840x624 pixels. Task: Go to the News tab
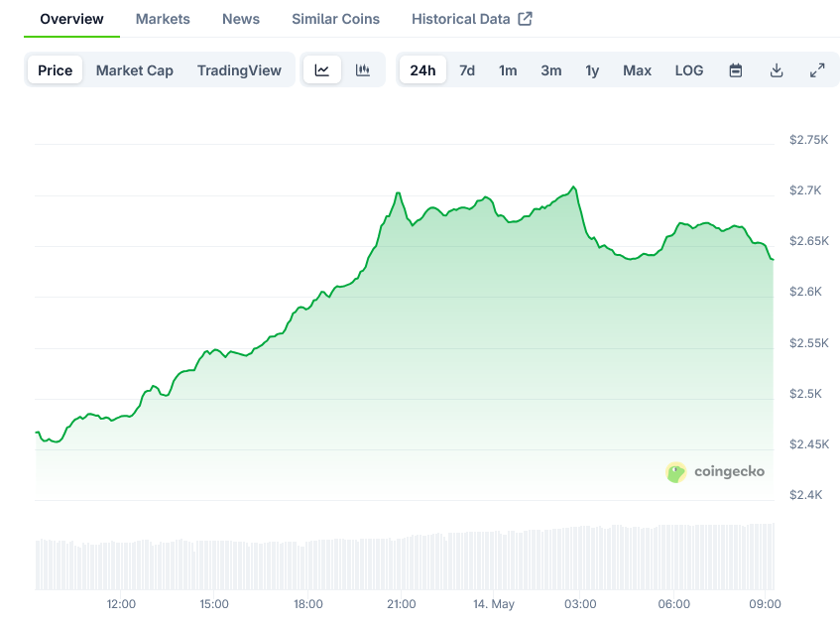241,19
